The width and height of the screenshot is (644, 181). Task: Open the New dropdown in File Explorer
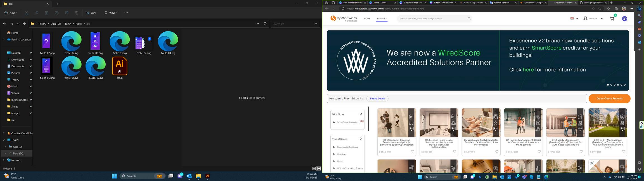(11, 13)
